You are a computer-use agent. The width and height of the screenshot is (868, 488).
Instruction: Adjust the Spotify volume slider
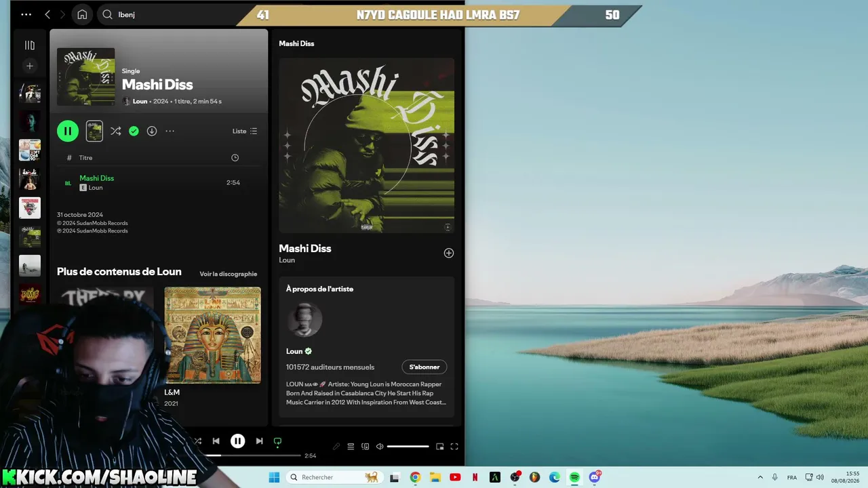click(x=408, y=447)
